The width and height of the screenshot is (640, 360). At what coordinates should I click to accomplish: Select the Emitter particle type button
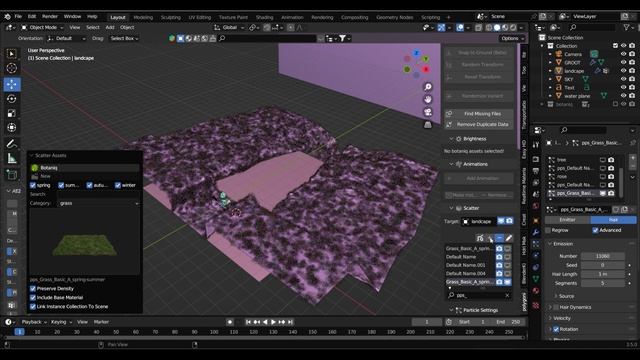click(x=567, y=220)
